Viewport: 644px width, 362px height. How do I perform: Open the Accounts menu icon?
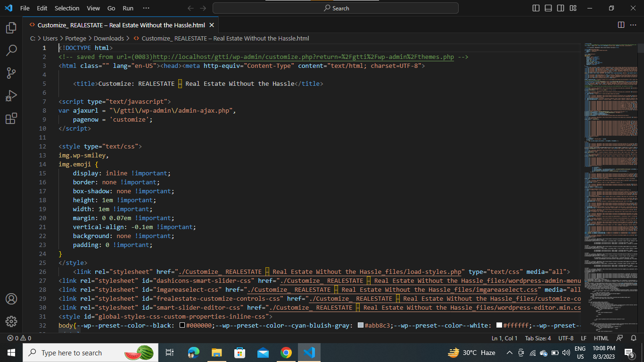click(11, 299)
